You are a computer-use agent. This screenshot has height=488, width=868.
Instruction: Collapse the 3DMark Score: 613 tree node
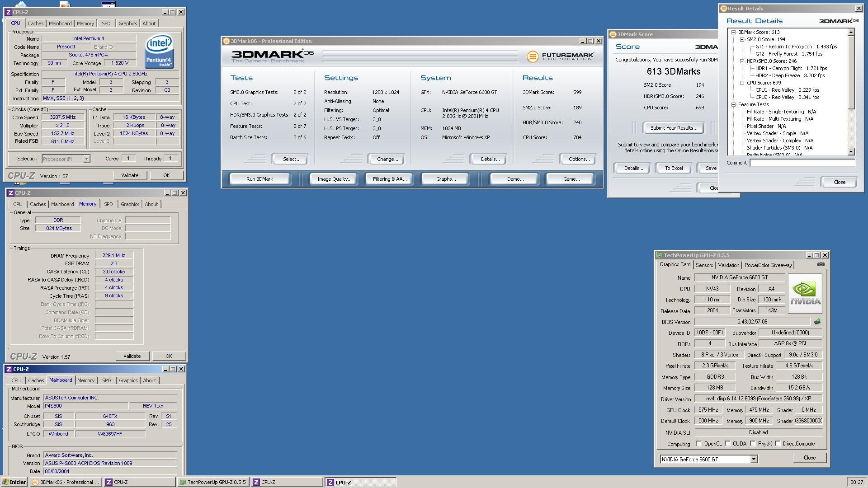[x=734, y=32]
